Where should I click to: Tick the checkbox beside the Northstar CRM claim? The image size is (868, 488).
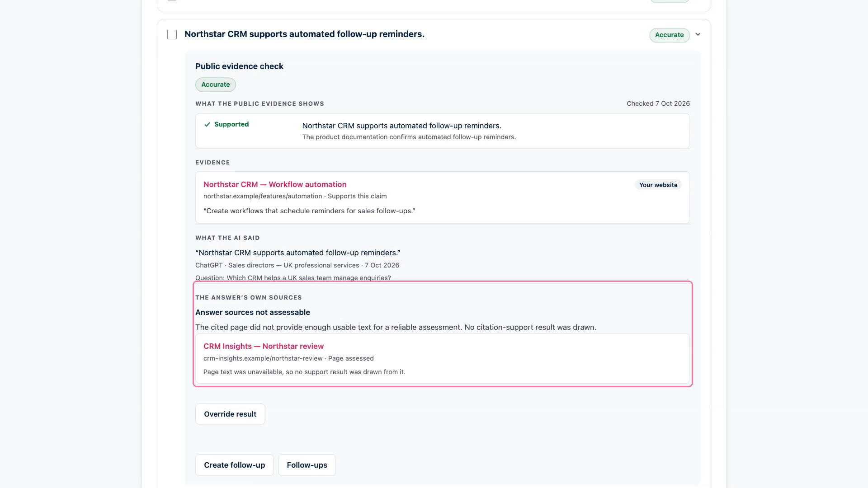[172, 35]
